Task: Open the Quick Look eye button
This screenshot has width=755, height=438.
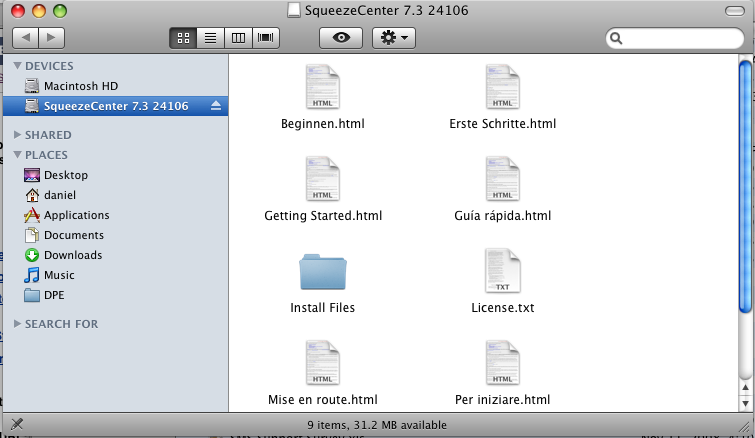Action: 340,38
